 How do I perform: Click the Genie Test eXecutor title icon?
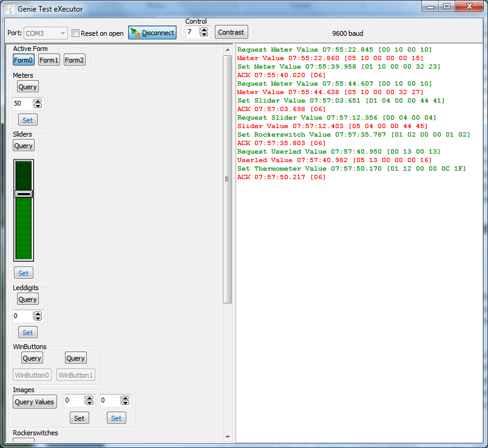[x=9, y=8]
